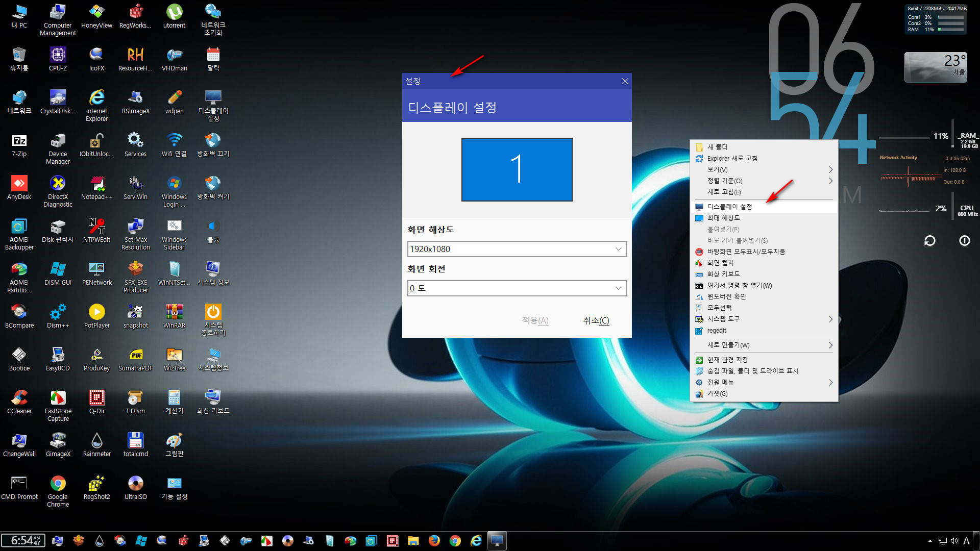Open Set Max Resolution shortcut
Screen dimensions: 980x551
(135, 234)
